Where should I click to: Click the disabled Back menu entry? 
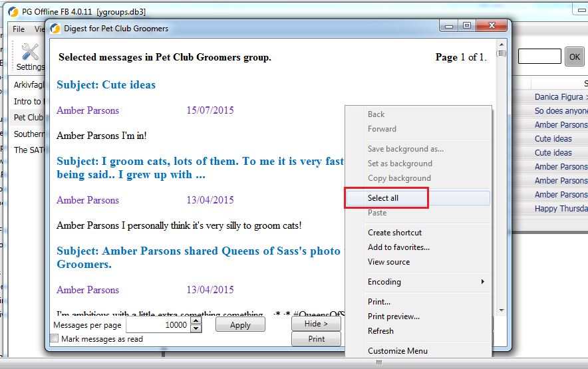tap(376, 114)
